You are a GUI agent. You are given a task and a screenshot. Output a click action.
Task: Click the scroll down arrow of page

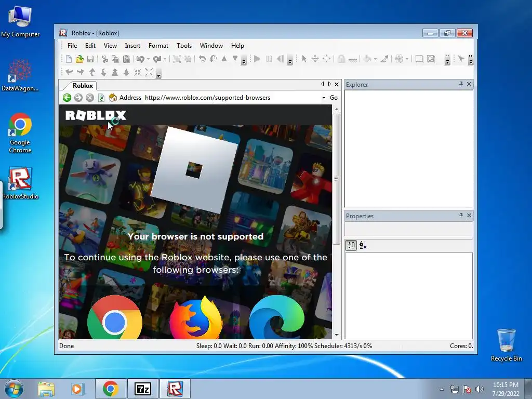(337, 335)
